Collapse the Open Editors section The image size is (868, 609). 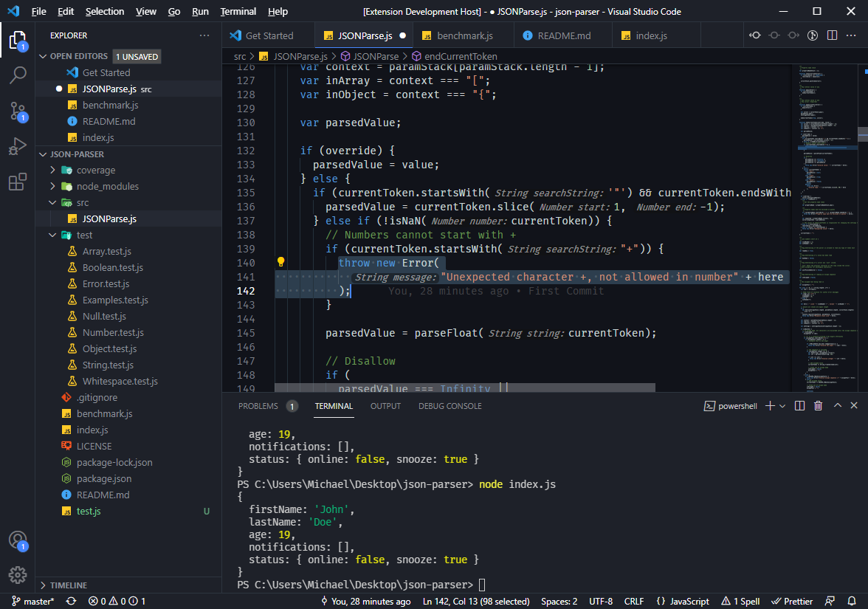(43, 56)
